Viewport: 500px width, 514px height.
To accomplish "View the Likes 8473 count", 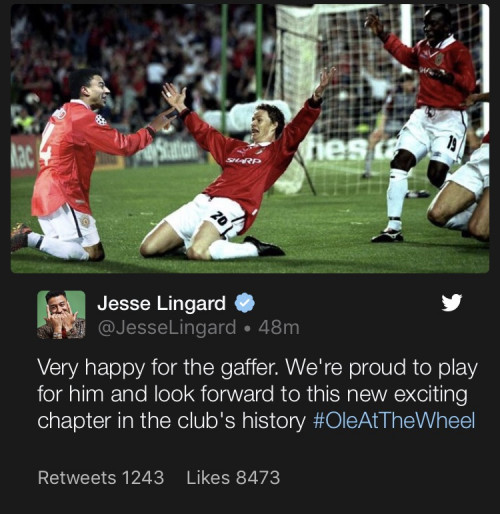I will (x=233, y=477).
